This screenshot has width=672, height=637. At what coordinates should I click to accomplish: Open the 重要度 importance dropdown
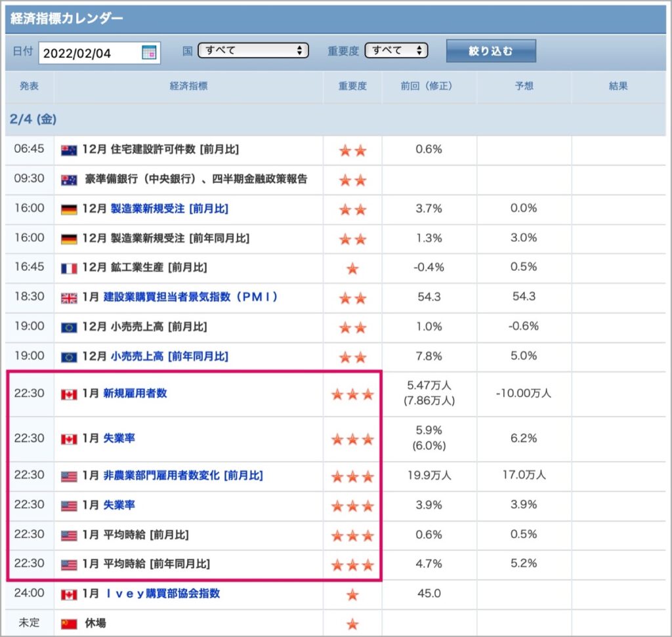pos(396,51)
